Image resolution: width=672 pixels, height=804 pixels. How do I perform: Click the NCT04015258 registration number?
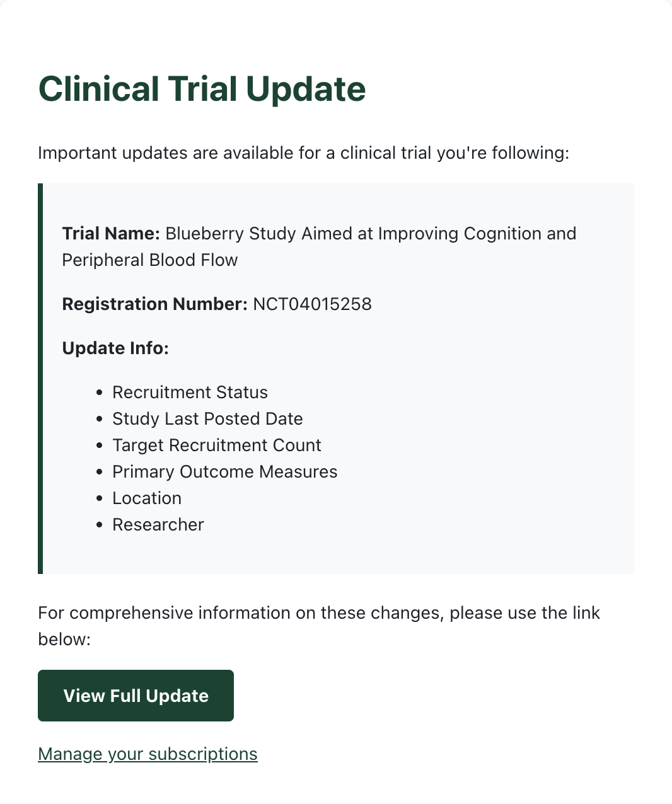312,304
